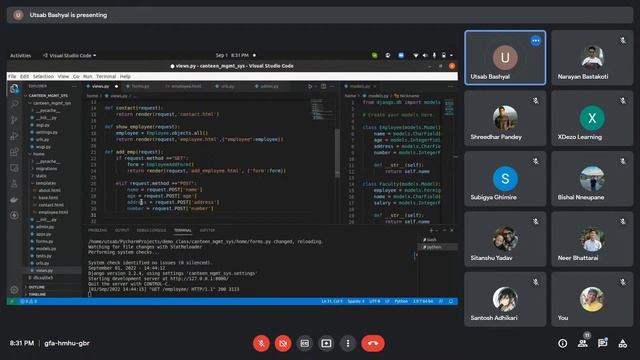
Task: Click the views.py editor vertical scrollbar
Action: coord(337,153)
